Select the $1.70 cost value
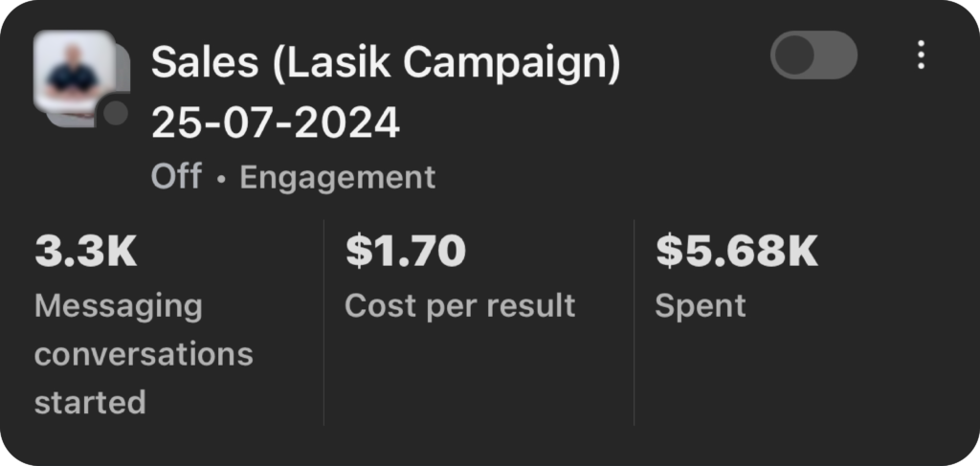The height and width of the screenshot is (466, 980). pyautogui.click(x=405, y=252)
